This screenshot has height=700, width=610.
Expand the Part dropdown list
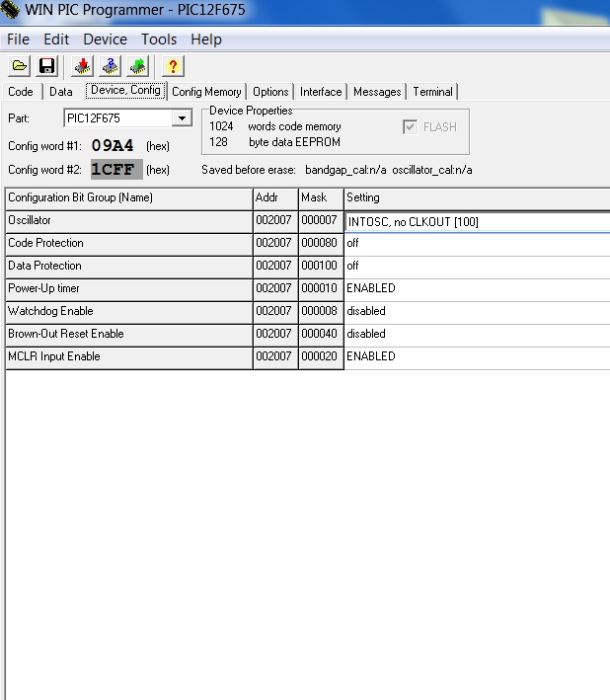[x=182, y=118]
